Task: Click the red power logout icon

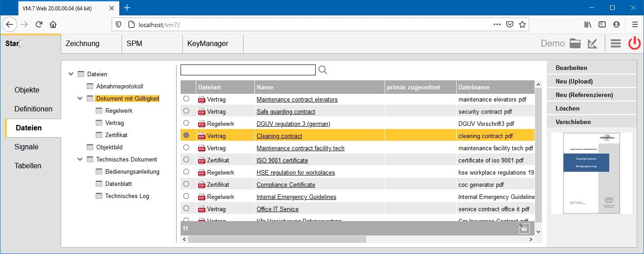Action: coord(635,43)
